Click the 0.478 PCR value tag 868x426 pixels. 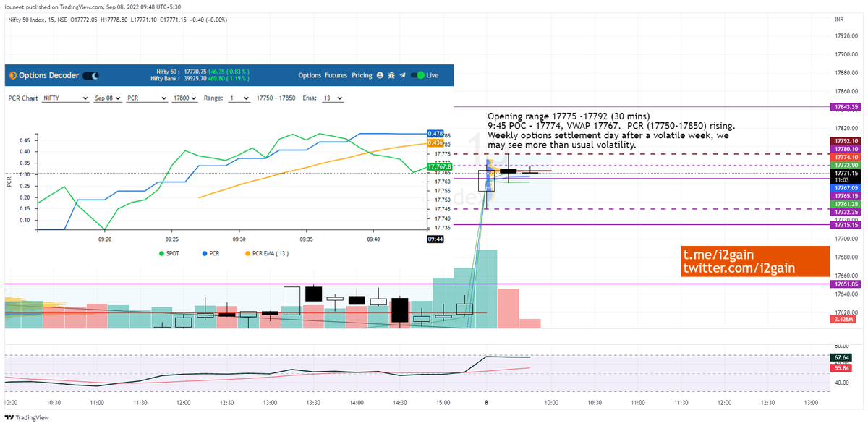pyautogui.click(x=435, y=134)
